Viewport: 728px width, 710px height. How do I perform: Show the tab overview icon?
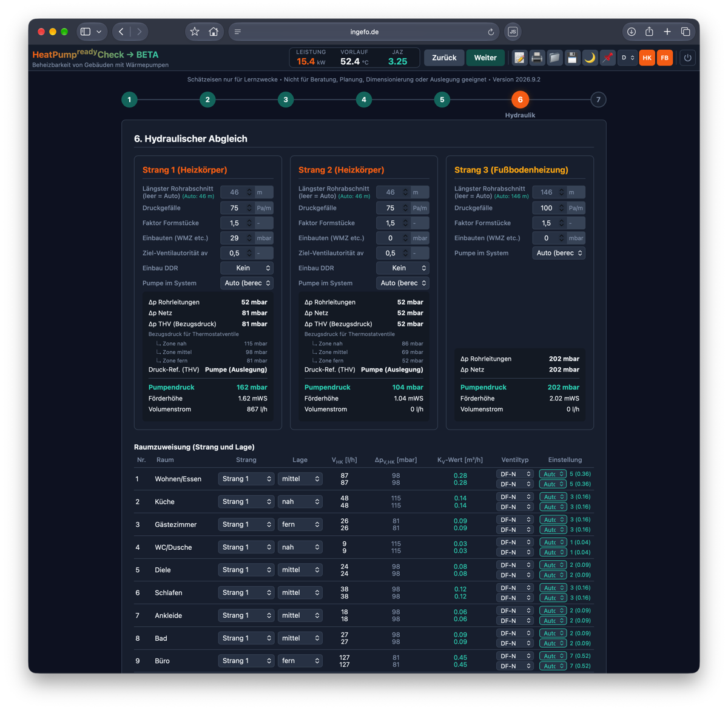click(x=686, y=32)
